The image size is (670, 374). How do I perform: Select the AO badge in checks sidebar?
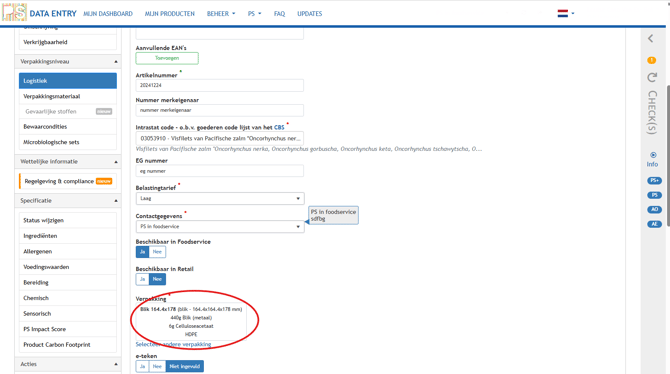click(x=654, y=209)
